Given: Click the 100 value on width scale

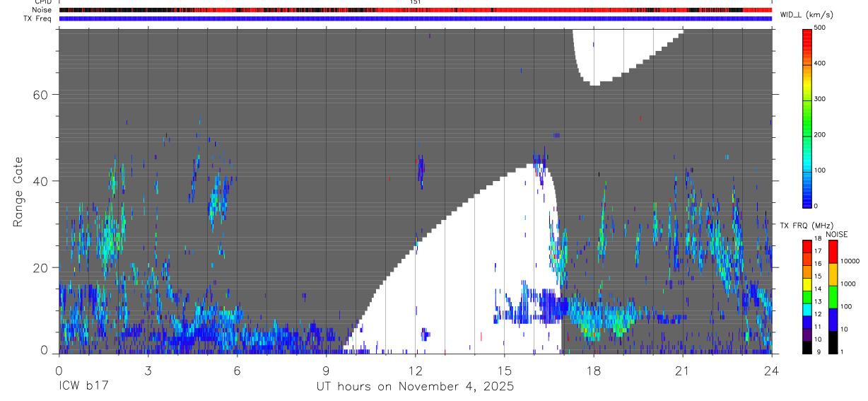Looking at the screenshot, I should click(820, 170).
